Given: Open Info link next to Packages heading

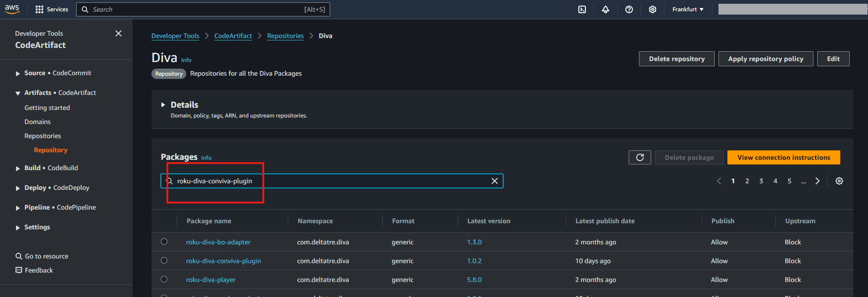Looking at the screenshot, I should [x=206, y=158].
